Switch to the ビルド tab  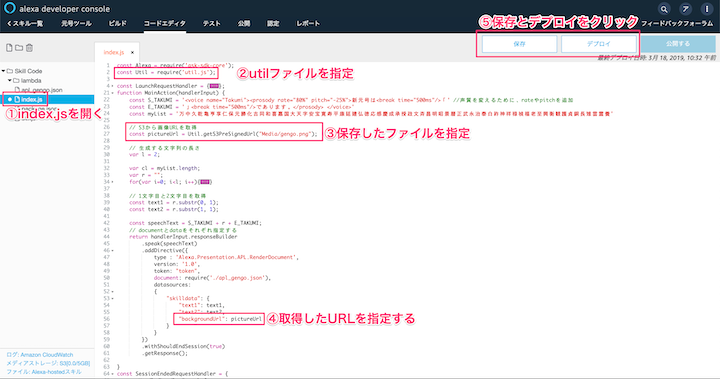click(x=118, y=23)
